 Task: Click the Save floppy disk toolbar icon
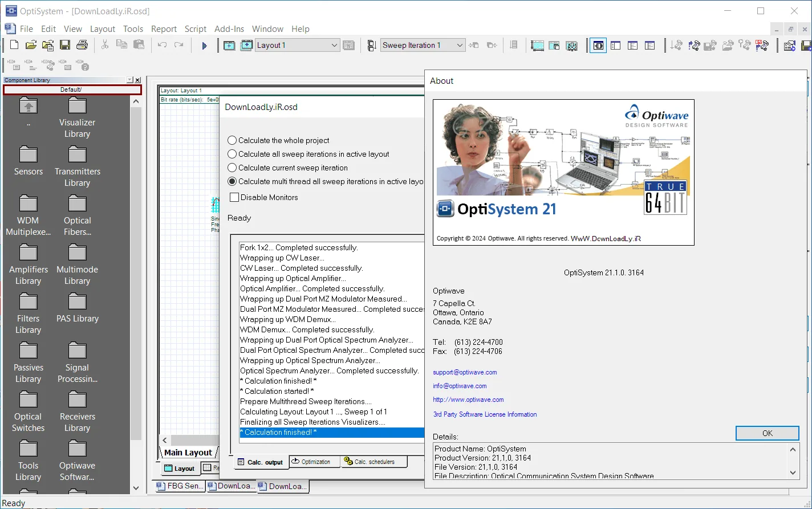point(65,45)
